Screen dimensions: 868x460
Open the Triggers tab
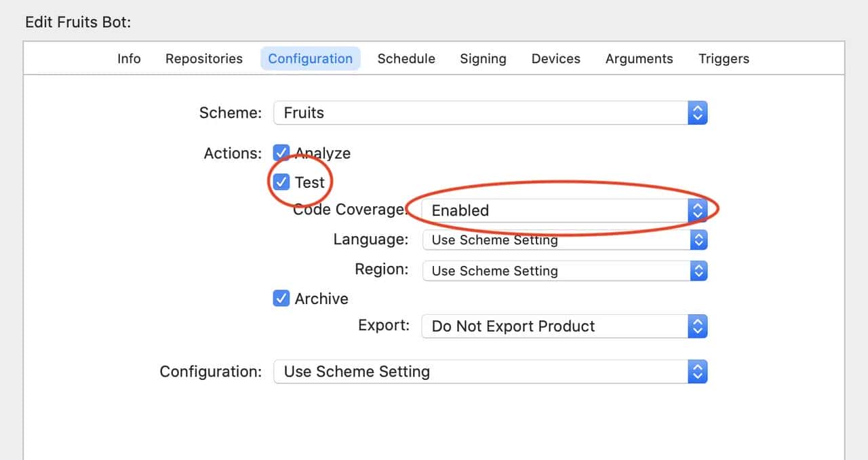pyautogui.click(x=724, y=58)
